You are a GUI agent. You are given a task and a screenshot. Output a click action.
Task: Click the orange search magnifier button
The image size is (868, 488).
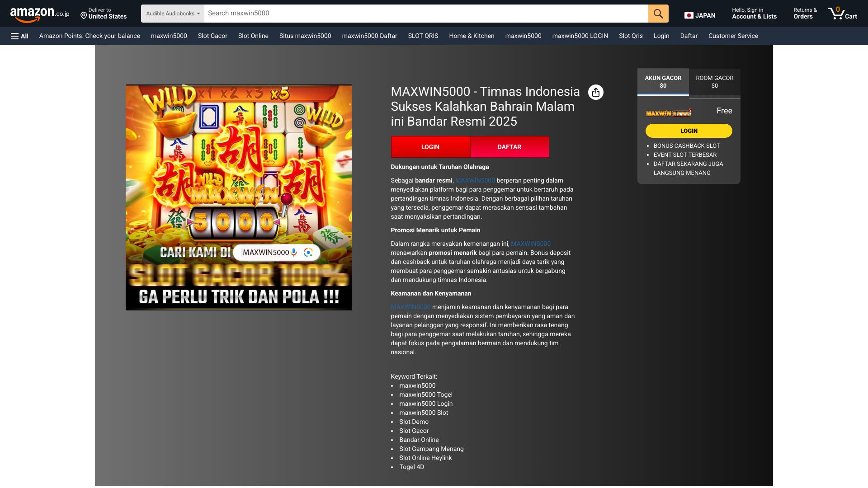pos(658,14)
